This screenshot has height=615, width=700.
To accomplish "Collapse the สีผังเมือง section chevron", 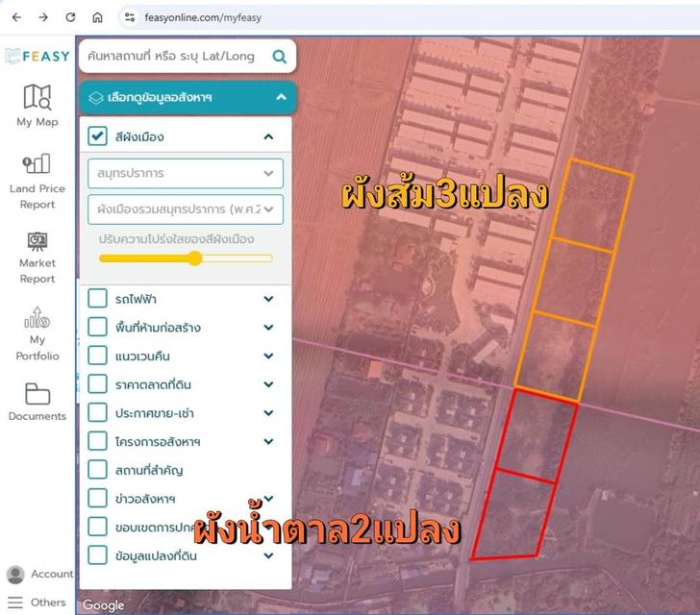I will [268, 136].
